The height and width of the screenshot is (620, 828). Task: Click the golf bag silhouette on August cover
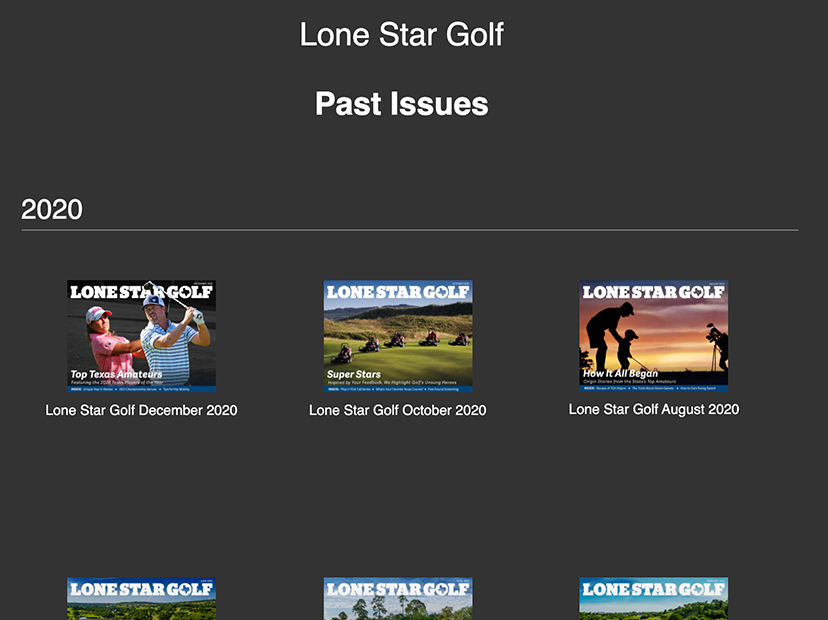[x=718, y=346]
